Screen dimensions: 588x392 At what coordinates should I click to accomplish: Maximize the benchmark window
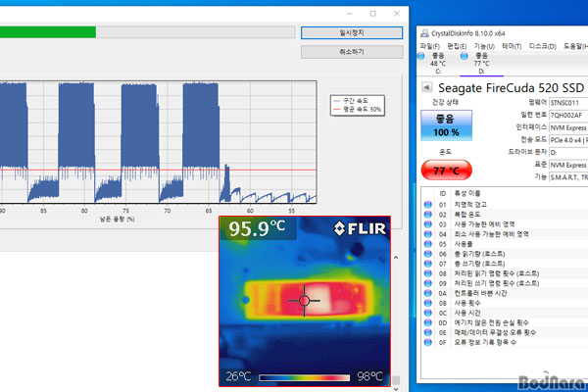coord(373,14)
